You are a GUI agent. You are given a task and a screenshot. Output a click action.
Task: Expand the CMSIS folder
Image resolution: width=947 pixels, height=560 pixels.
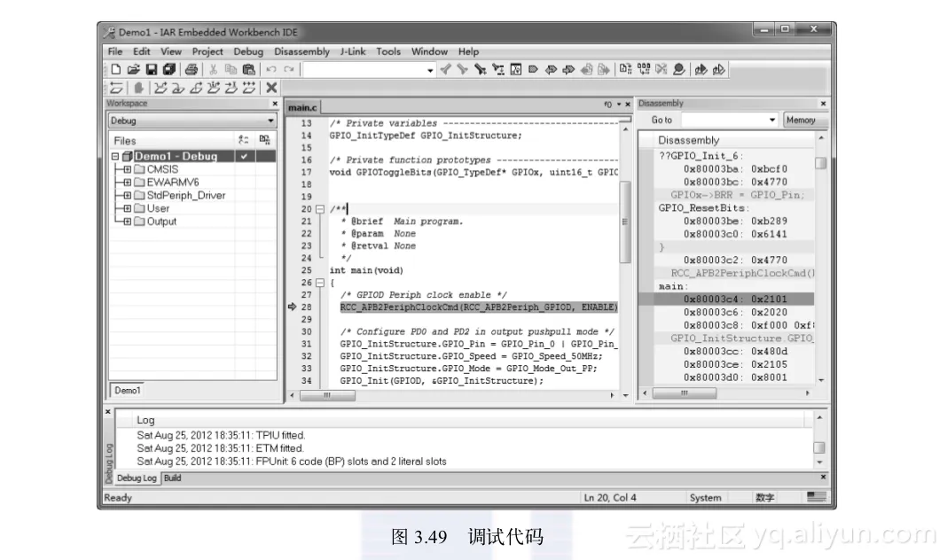(x=128, y=169)
